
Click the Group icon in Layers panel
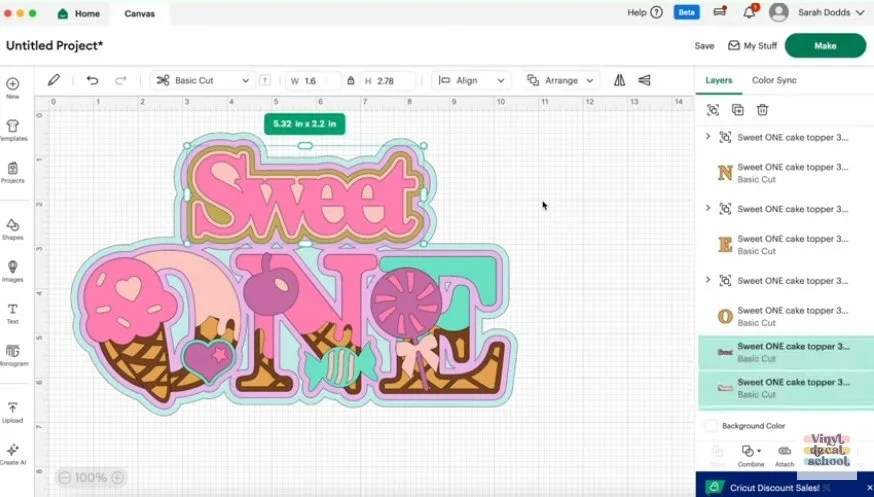pos(713,110)
